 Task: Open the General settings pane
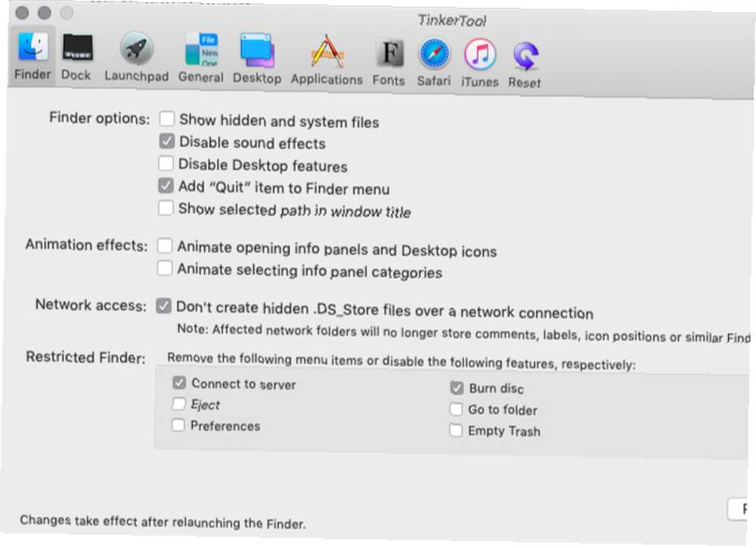click(x=201, y=58)
